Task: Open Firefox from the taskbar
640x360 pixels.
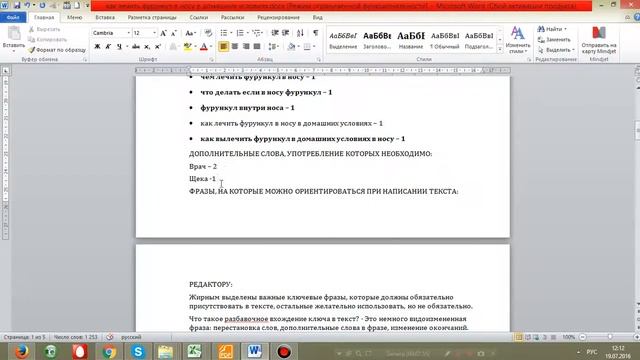Action: click(x=22, y=351)
